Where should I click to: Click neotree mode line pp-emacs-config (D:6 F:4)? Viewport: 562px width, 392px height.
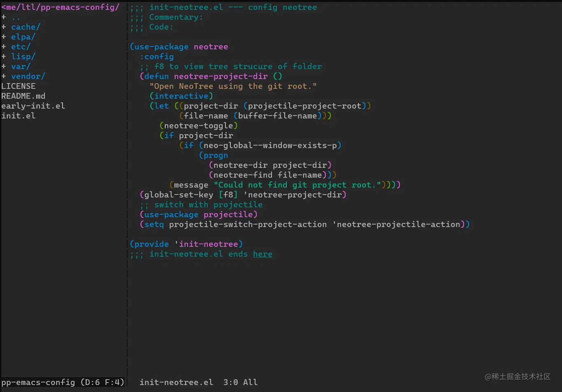63,382
